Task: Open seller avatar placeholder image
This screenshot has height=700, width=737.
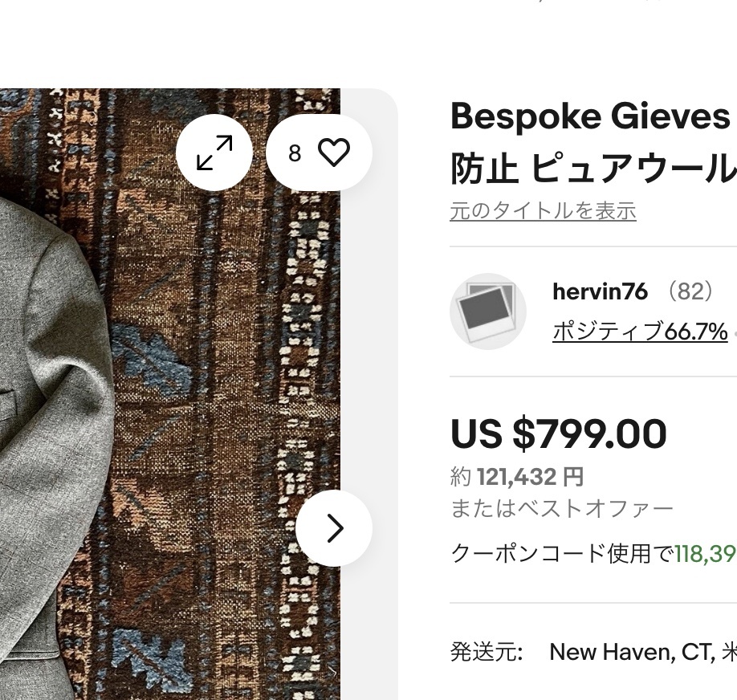Action: 487,311
